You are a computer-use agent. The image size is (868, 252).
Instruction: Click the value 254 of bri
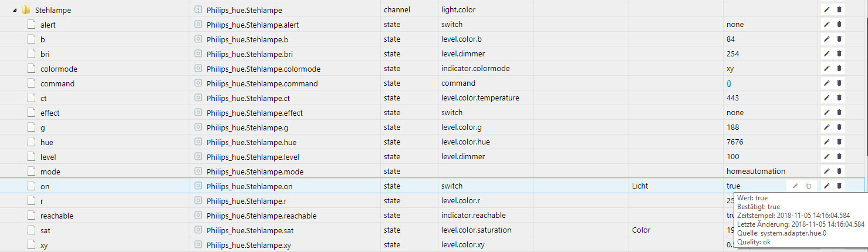732,54
